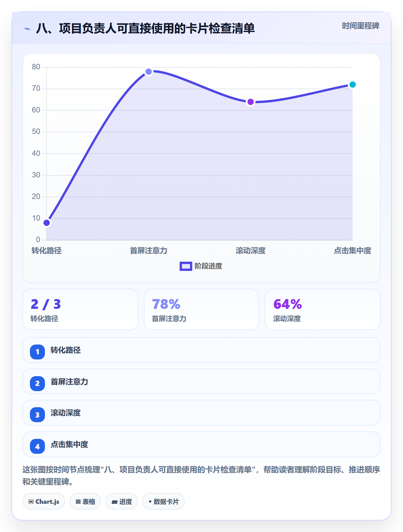The image size is (403, 532).
Task: Click the lightning icon beside the card title
Action: click(x=27, y=29)
